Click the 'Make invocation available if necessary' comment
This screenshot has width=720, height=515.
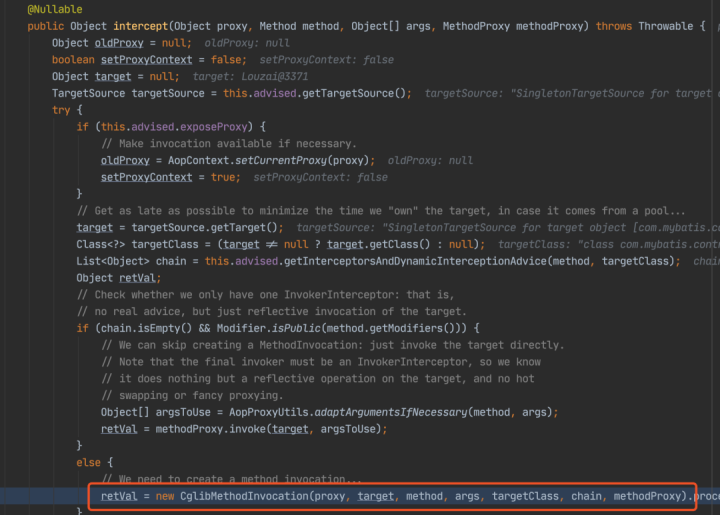tap(229, 144)
